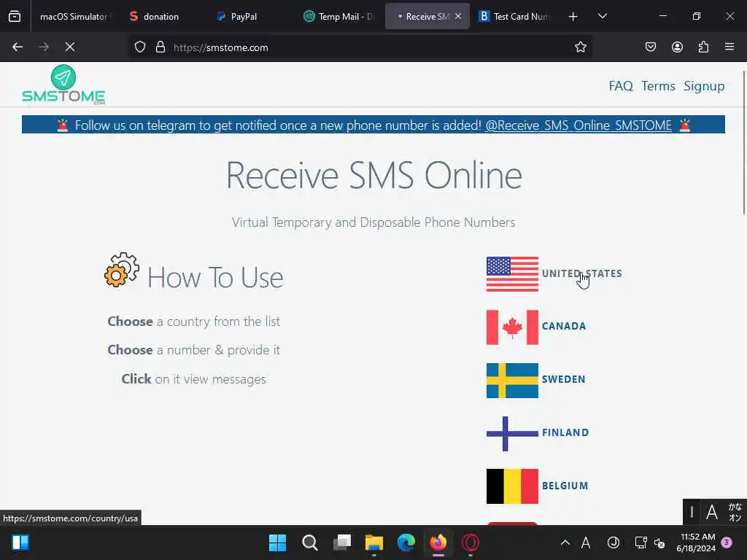Screen dimensions: 747x560
Task: Switch to the Test Card Numbers tab
Action: [x=514, y=16]
